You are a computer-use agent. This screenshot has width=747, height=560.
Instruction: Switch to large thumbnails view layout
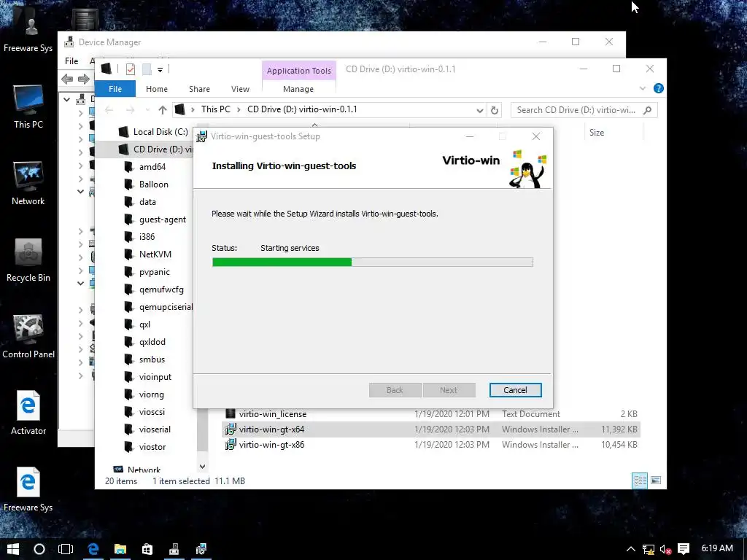coord(656,481)
